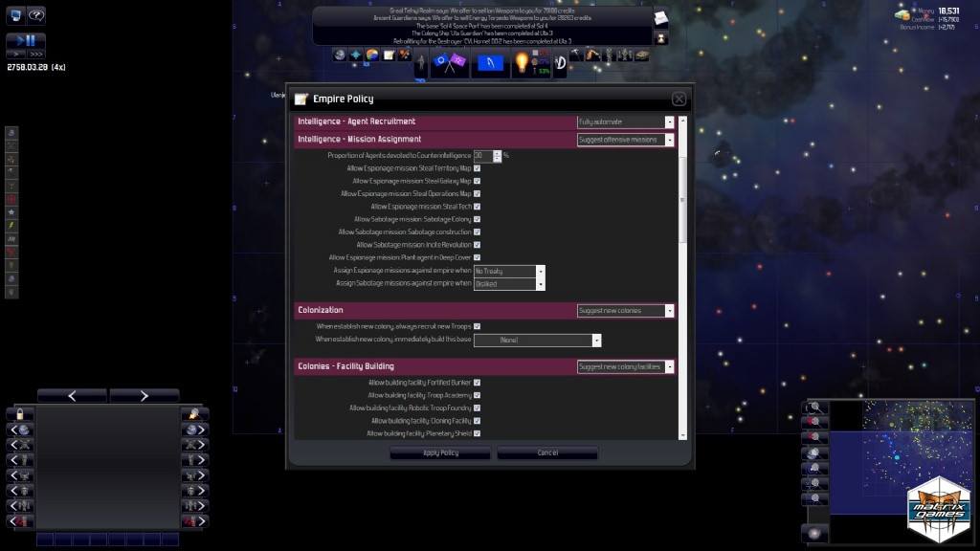Close the Empire Policy dialog

(679, 99)
